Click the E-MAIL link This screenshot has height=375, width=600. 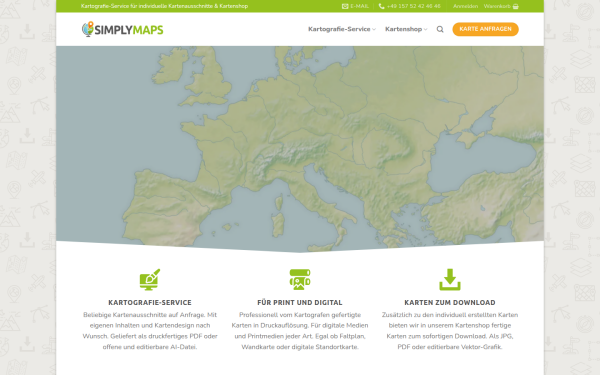(x=359, y=6)
